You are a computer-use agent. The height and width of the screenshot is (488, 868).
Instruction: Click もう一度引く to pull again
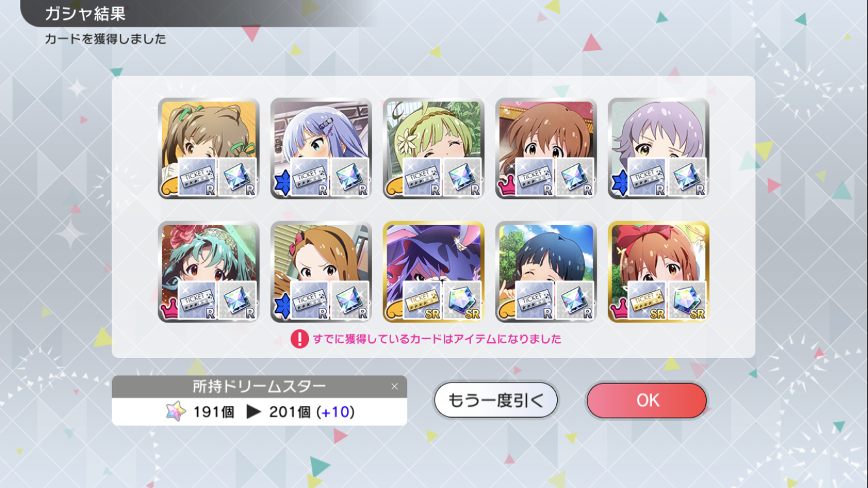496,400
